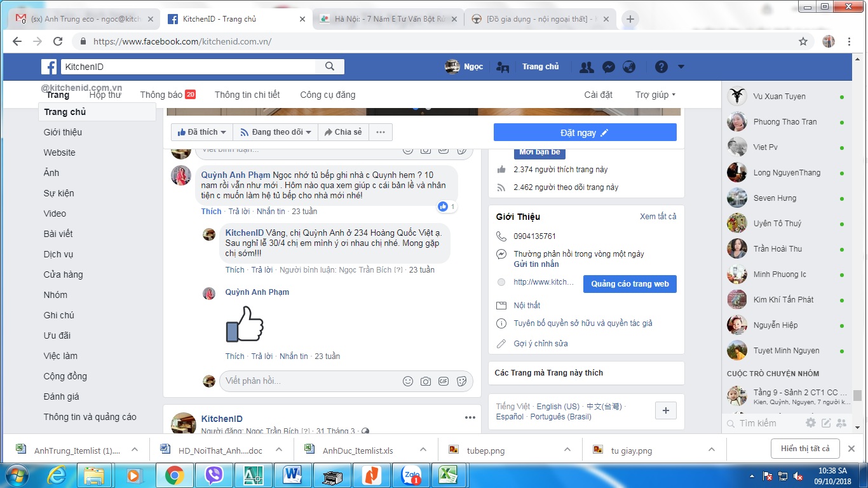Bookmark this page with the star icon
The width and height of the screenshot is (868, 488).
point(803,41)
